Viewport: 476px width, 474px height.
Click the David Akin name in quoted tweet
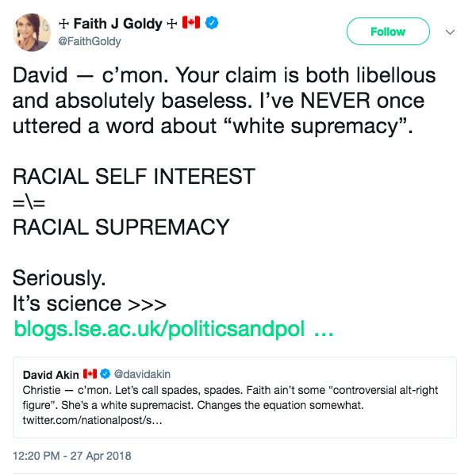[x=49, y=373]
